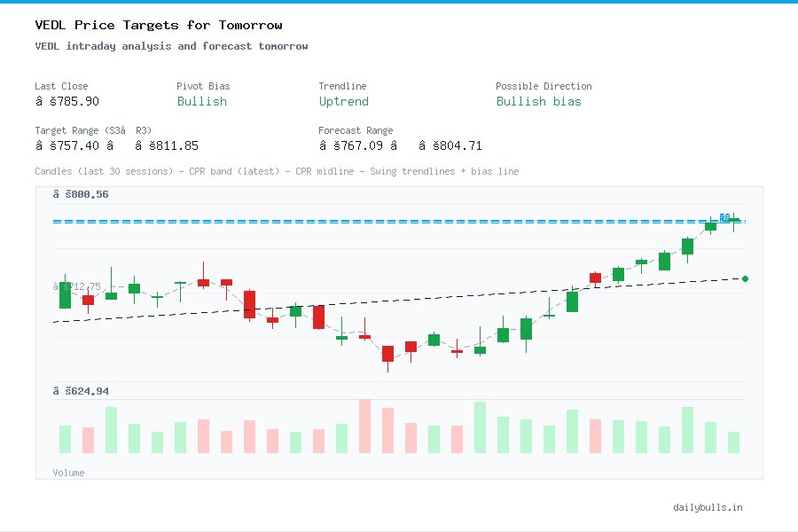Expand the ₹712.75 midline price label

tap(80, 286)
